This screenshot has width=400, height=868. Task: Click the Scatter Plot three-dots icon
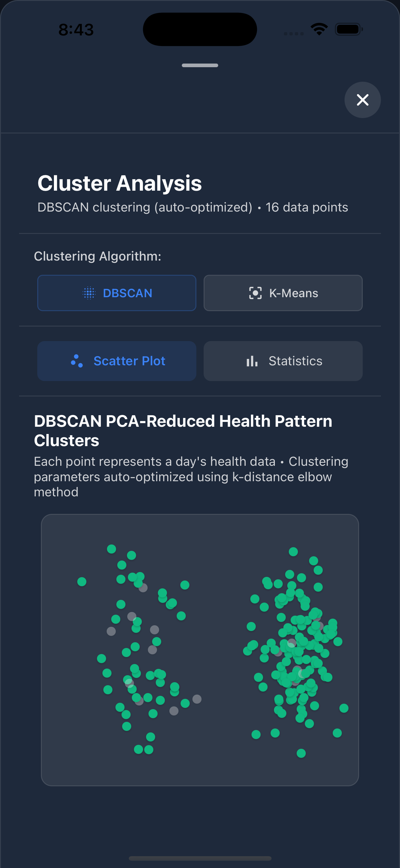[x=77, y=361]
